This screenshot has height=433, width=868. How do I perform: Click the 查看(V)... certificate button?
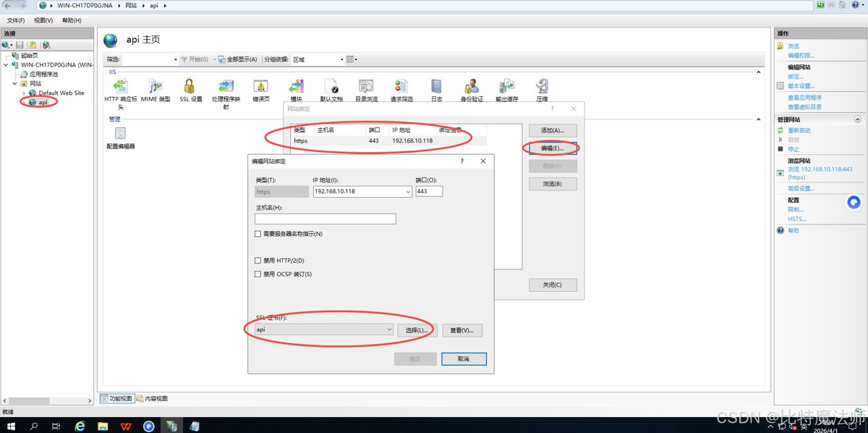(462, 330)
